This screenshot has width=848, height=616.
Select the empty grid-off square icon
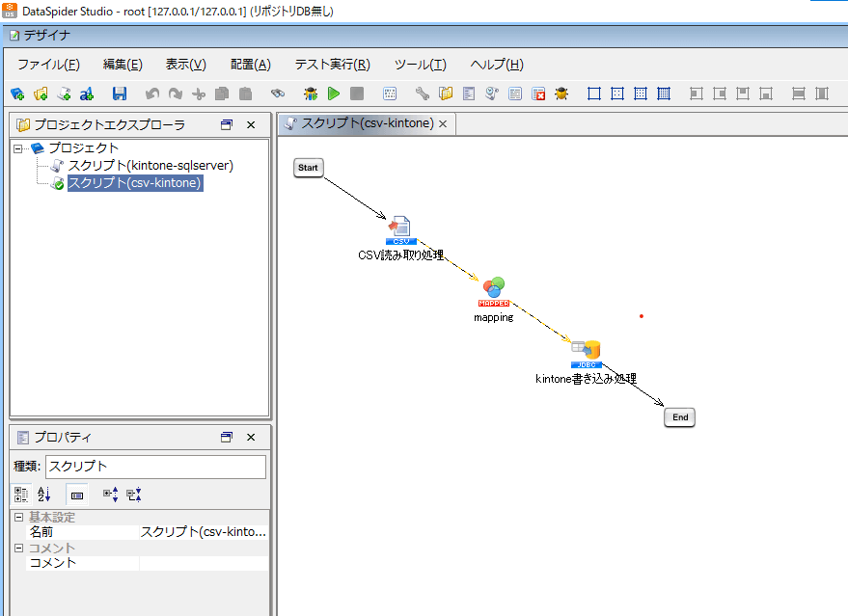point(594,94)
